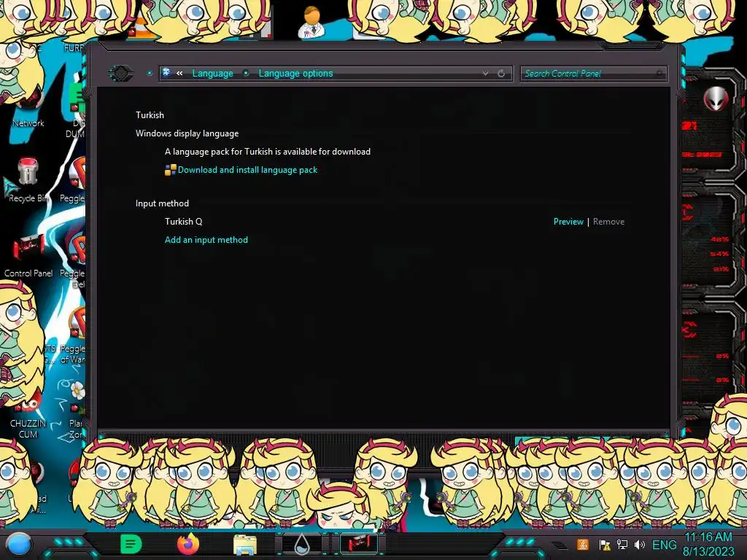Open the Action Center flag icon
Image resolution: width=747 pixels, height=560 pixels.
(x=605, y=545)
